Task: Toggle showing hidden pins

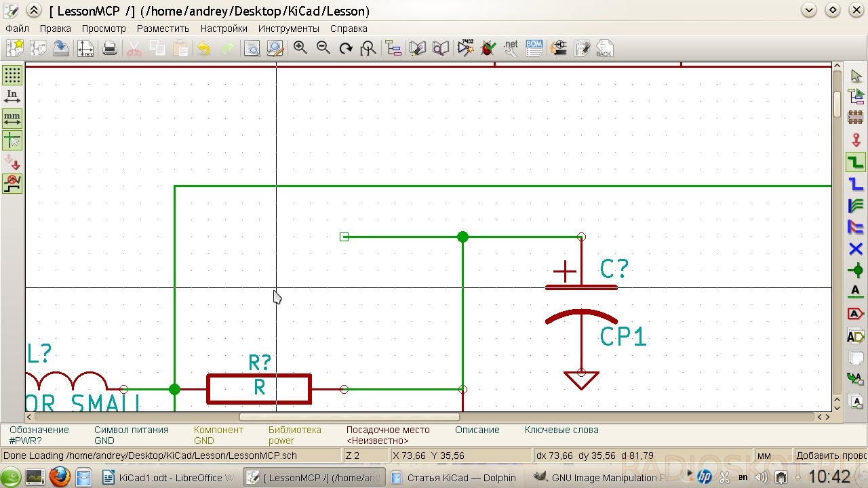Action: [12, 162]
